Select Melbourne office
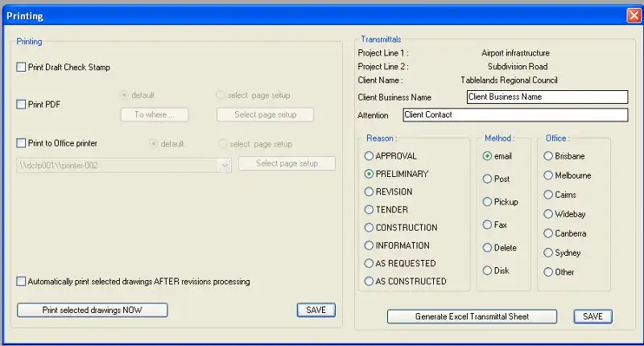The image size is (644, 346). point(548,175)
